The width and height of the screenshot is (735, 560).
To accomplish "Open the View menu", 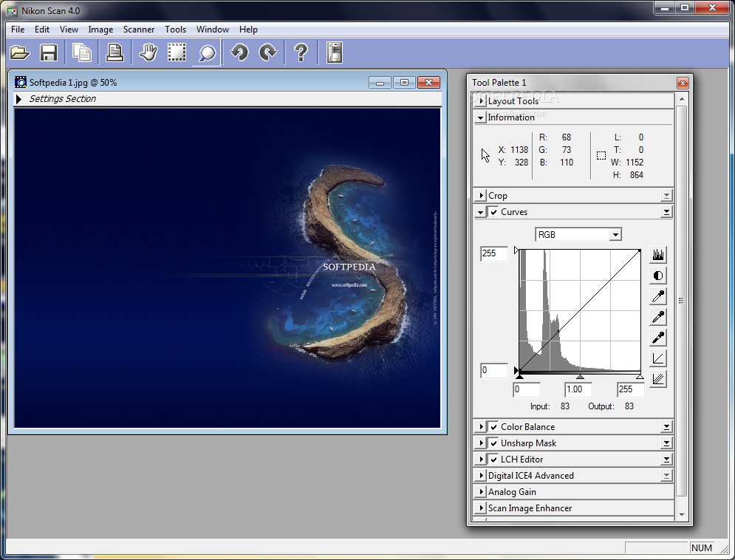I will pos(69,30).
